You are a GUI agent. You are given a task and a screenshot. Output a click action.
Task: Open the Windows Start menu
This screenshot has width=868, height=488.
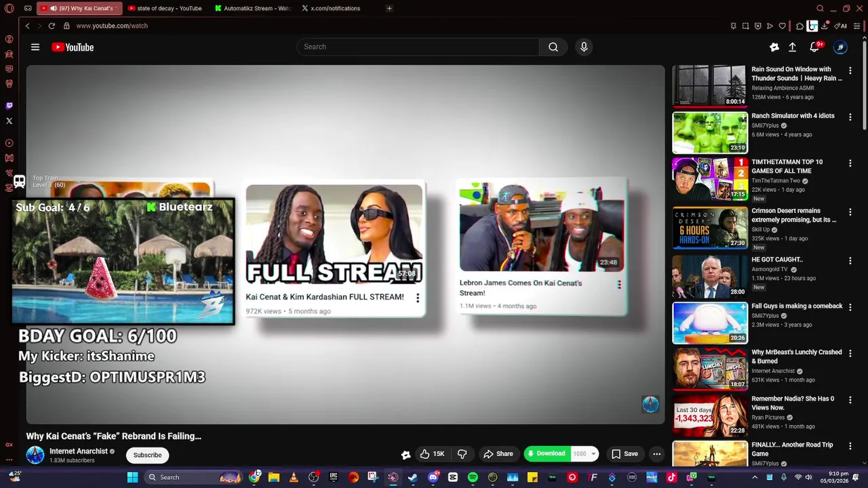point(132,477)
